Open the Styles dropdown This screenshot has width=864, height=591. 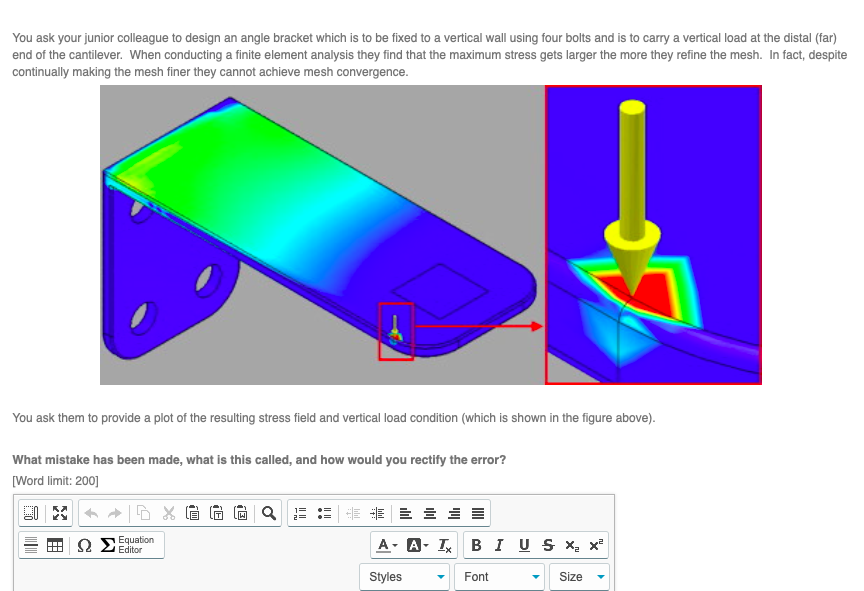coord(404,576)
